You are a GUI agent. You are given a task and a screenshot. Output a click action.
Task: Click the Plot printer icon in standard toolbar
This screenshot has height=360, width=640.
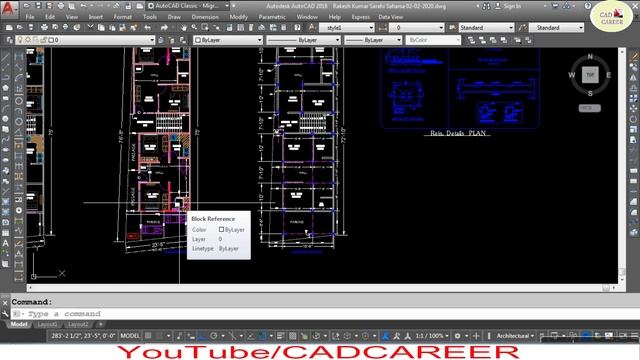[44, 27]
